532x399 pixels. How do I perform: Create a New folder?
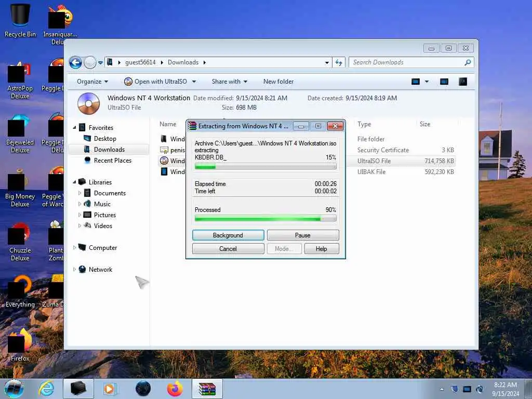(x=278, y=82)
